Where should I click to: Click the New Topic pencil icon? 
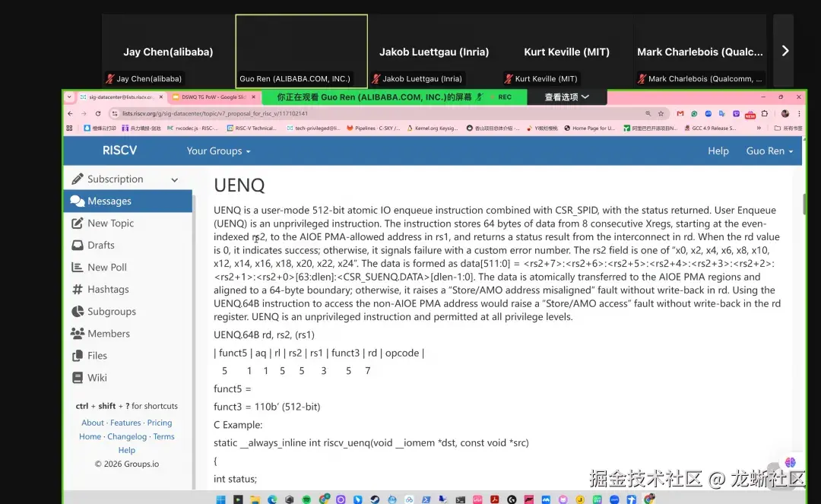pos(77,223)
